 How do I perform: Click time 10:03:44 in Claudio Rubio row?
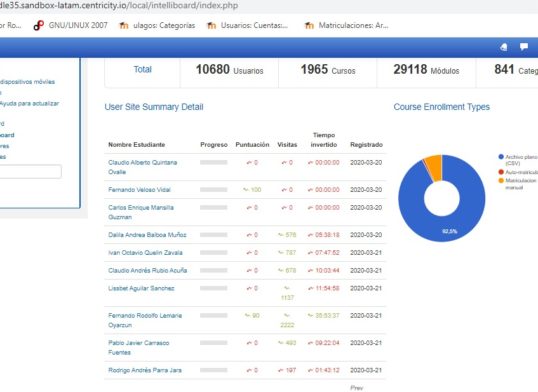coord(327,270)
